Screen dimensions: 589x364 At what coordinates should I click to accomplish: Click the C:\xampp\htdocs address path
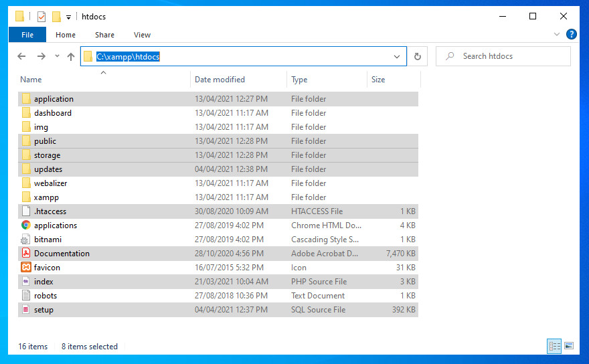[x=128, y=56]
